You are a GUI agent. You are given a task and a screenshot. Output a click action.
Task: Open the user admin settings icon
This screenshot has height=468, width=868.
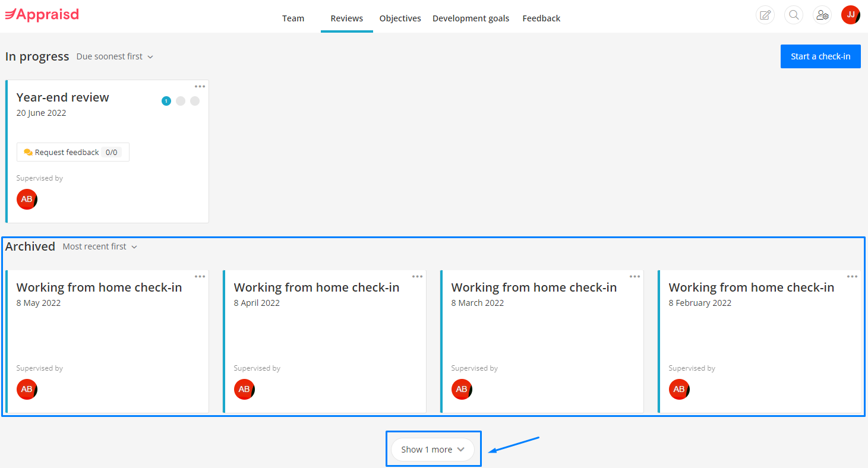(x=822, y=15)
